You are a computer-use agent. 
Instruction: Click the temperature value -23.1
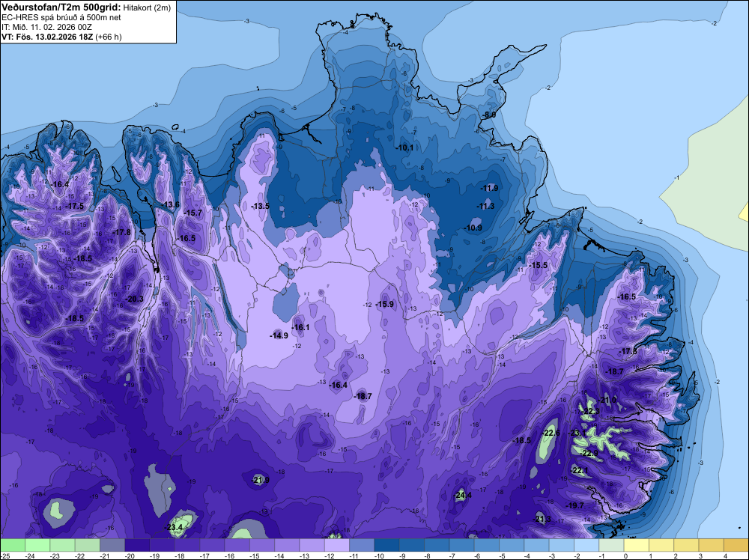[x=577, y=433]
